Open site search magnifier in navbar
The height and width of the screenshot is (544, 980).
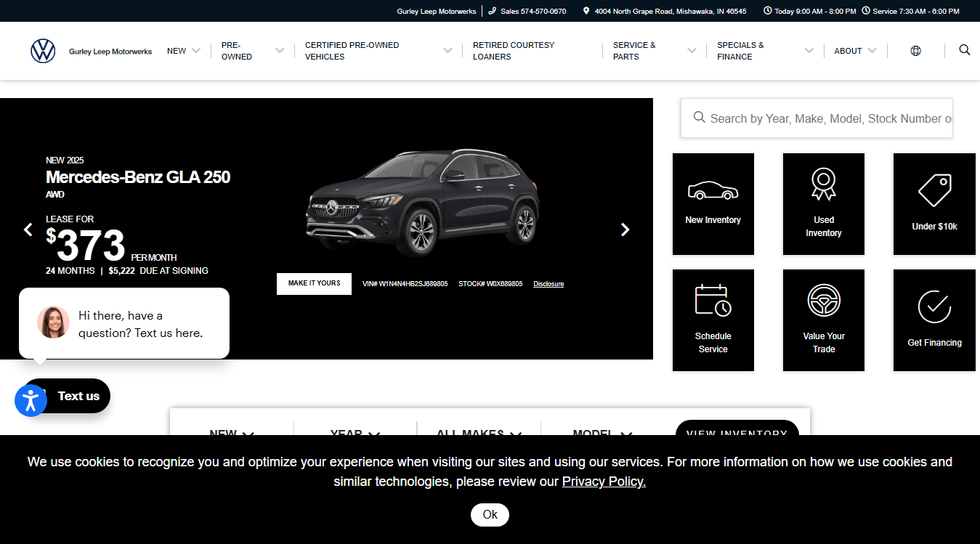pyautogui.click(x=965, y=49)
